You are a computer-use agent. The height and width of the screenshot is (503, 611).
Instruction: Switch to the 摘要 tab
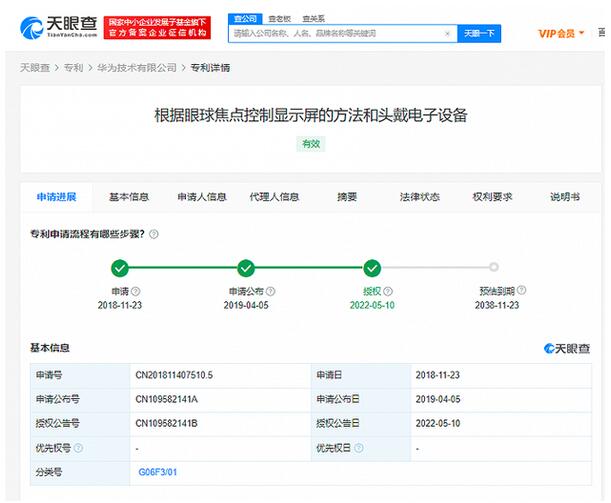(347, 197)
